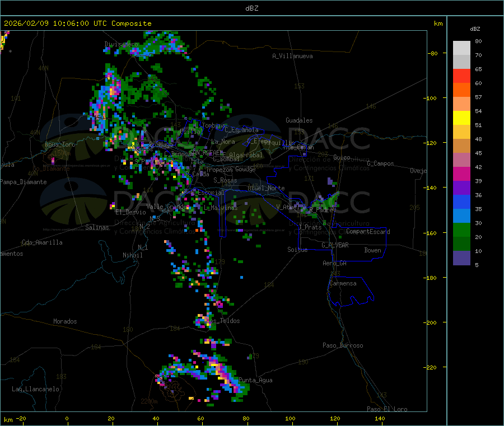Click the Salinas location label
504x426 pixels.
[97, 227]
